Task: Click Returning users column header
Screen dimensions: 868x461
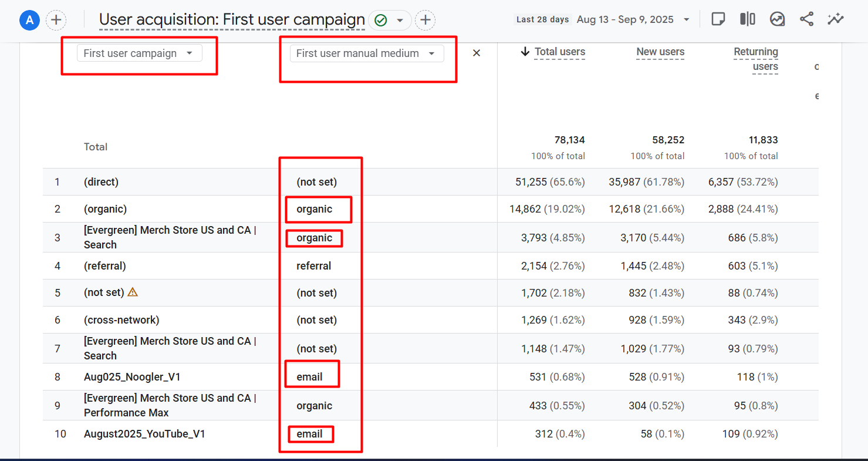Action: click(x=755, y=59)
